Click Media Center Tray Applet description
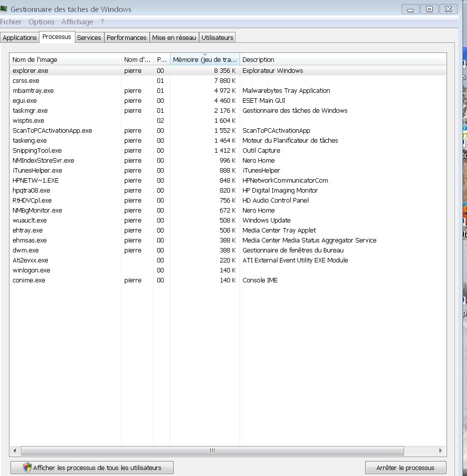 pos(279,231)
